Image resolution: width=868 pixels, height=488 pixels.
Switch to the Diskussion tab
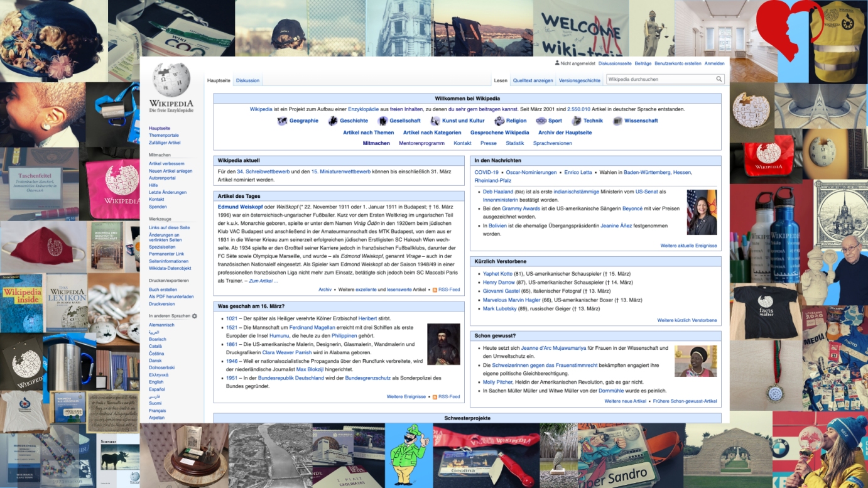click(x=248, y=80)
